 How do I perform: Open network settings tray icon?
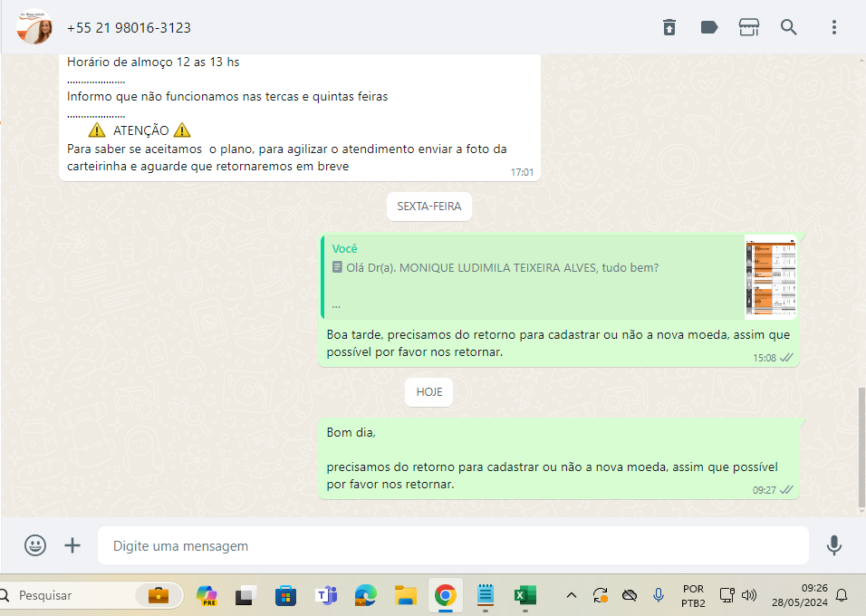coord(726,595)
